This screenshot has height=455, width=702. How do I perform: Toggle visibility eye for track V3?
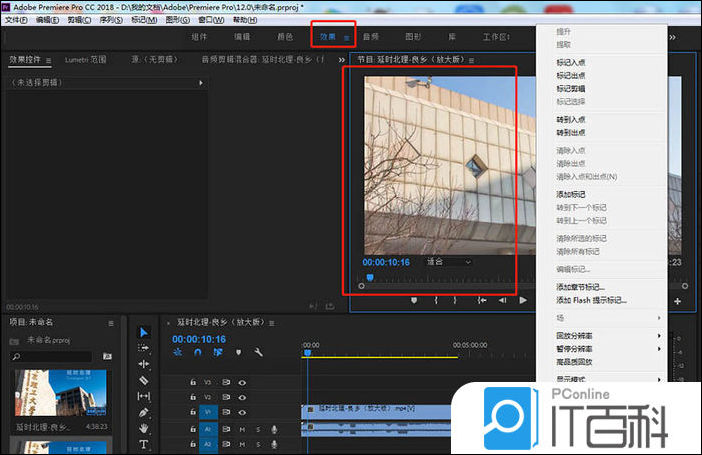coord(242,382)
